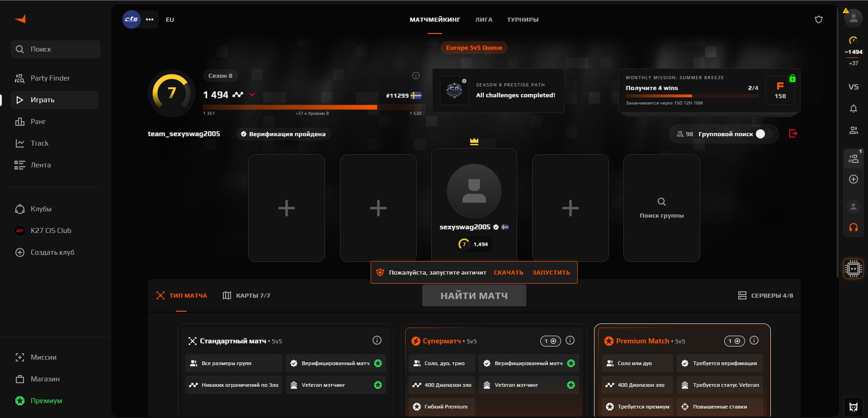This screenshot has height=418, width=868.
Task: Click the search field in sidebar
Action: [56, 49]
